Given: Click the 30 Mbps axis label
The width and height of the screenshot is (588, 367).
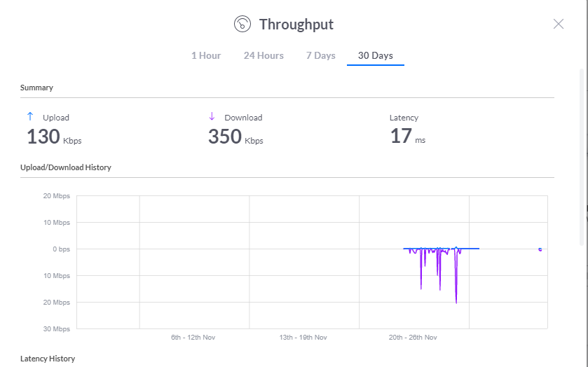Looking at the screenshot, I should coord(57,329).
